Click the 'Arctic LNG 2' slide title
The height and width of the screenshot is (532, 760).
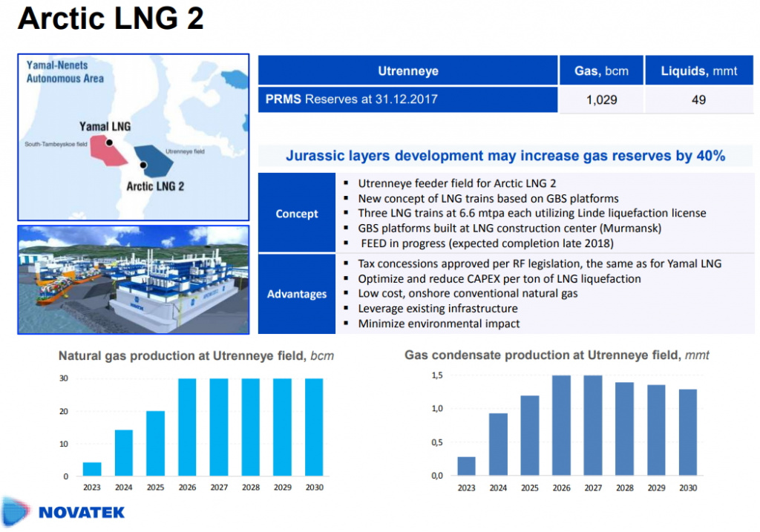pyautogui.click(x=111, y=18)
